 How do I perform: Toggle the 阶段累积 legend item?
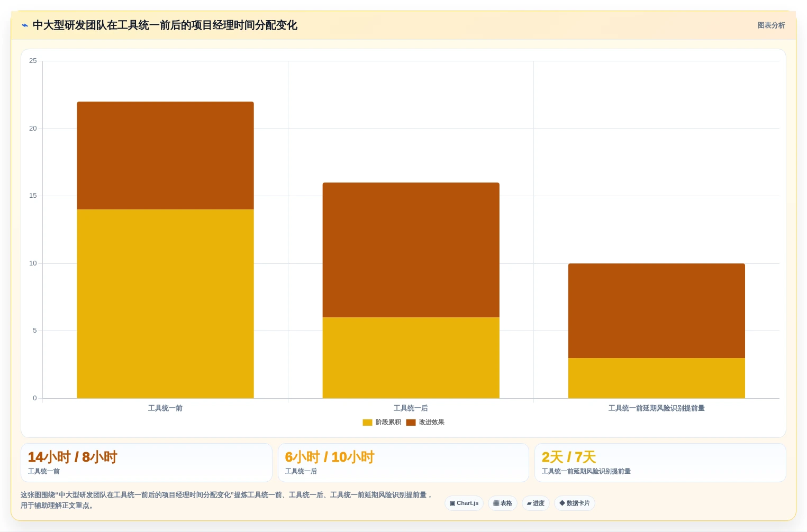(x=382, y=422)
